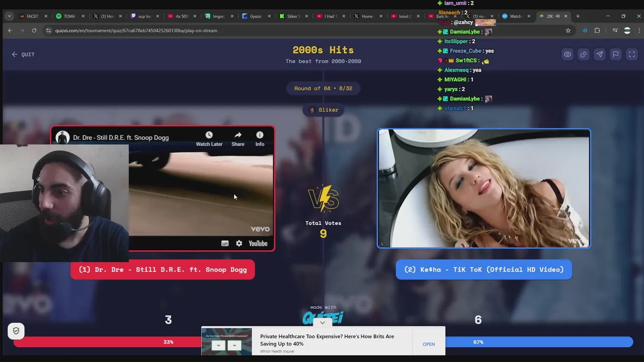Open the browser extensions puzzle icon
Screen dimensions: 644x362
coord(597,31)
